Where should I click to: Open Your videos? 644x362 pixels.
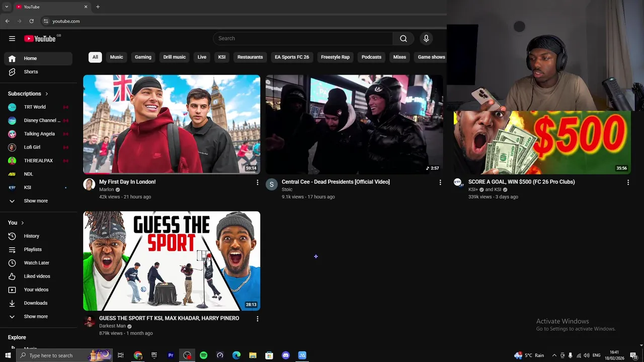click(x=38, y=290)
